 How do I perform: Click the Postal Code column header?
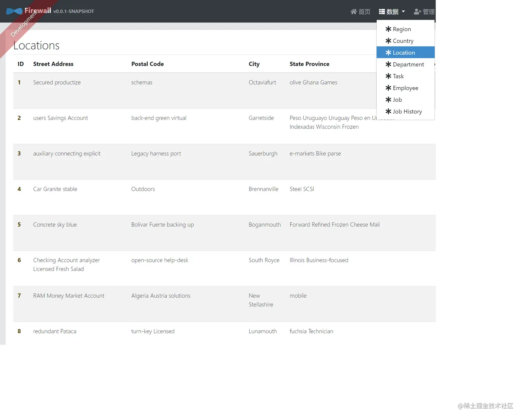(x=148, y=64)
